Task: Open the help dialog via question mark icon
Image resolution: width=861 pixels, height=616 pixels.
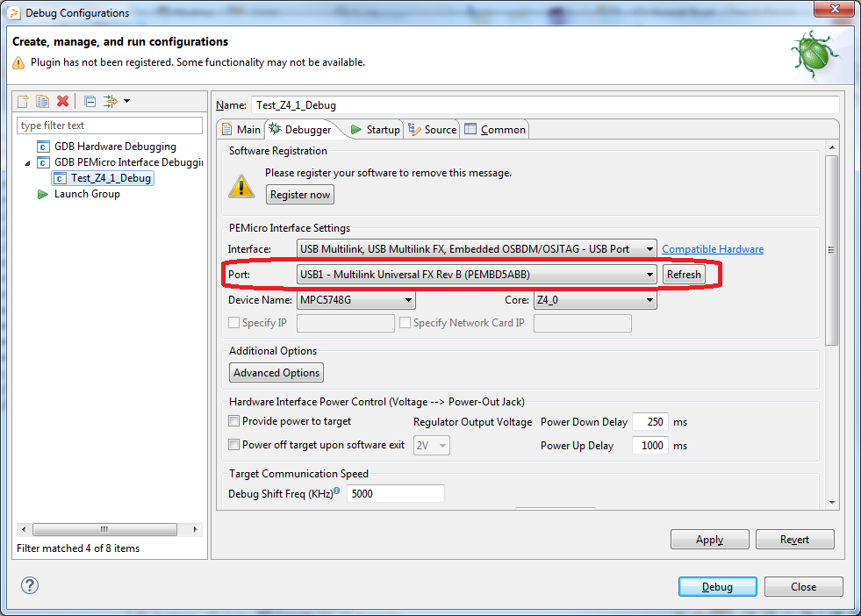Action: coord(29,585)
